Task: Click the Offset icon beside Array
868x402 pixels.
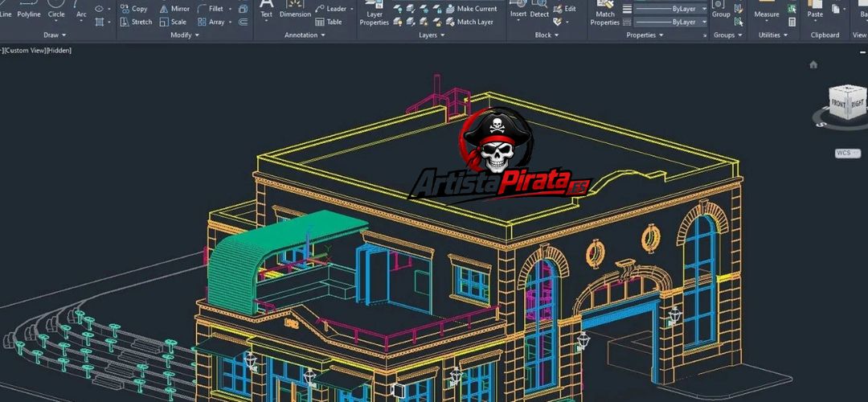Action: tap(243, 23)
